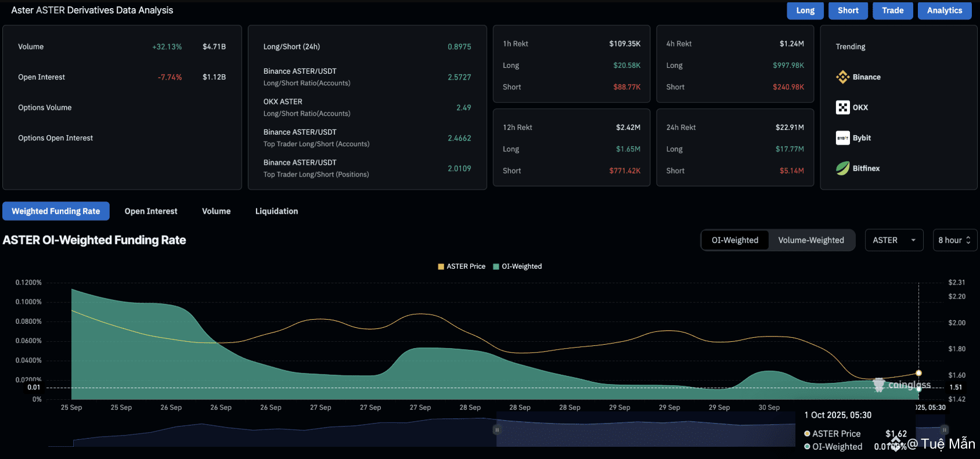Click the Binance logo icon in Trending
This screenshot has height=459, width=980.
click(842, 77)
